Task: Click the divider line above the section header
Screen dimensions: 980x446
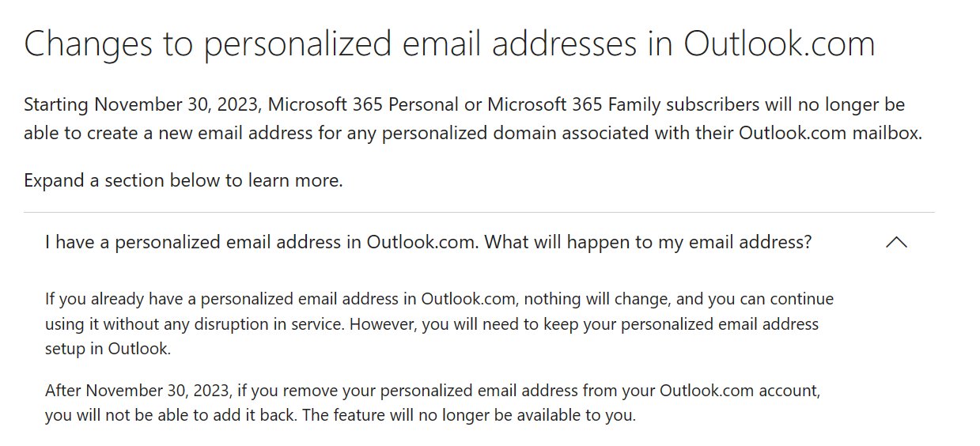Action: (479, 212)
